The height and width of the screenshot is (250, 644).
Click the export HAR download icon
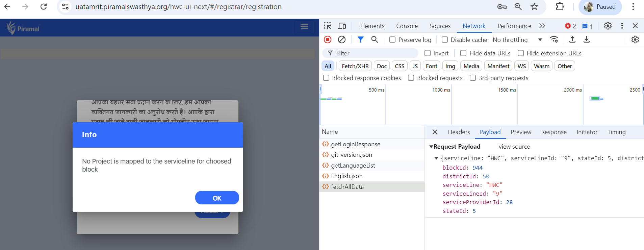pos(587,40)
